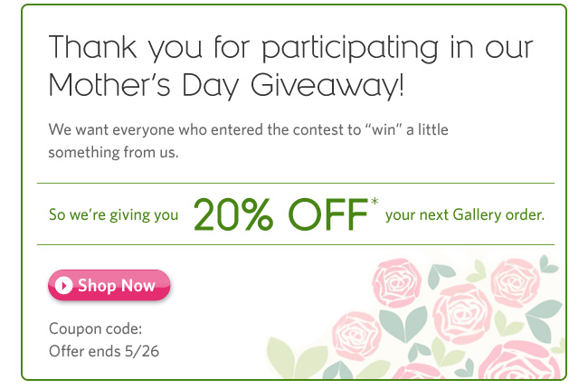588x389 pixels.
Task: Click the "your next Gallery order" text
Action: (x=464, y=215)
